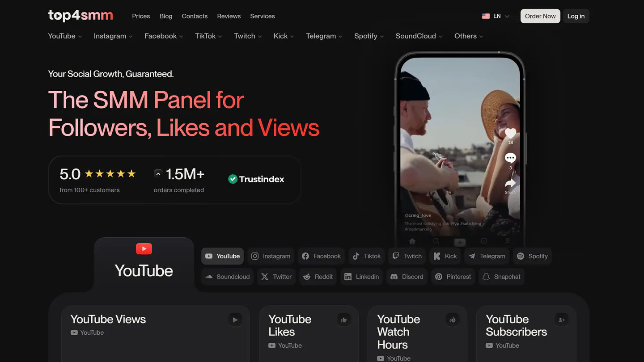644x362 pixels.
Task: Select the Twitch platform tab
Action: (x=407, y=256)
